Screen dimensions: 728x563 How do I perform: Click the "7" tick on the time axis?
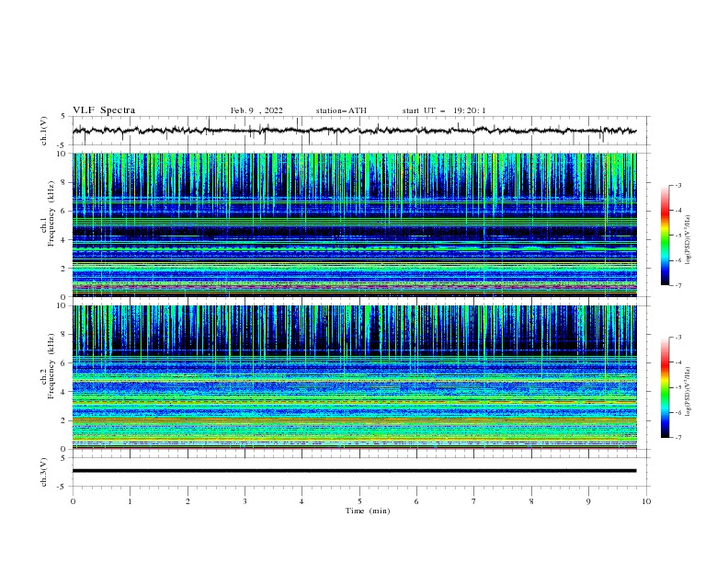(x=474, y=501)
